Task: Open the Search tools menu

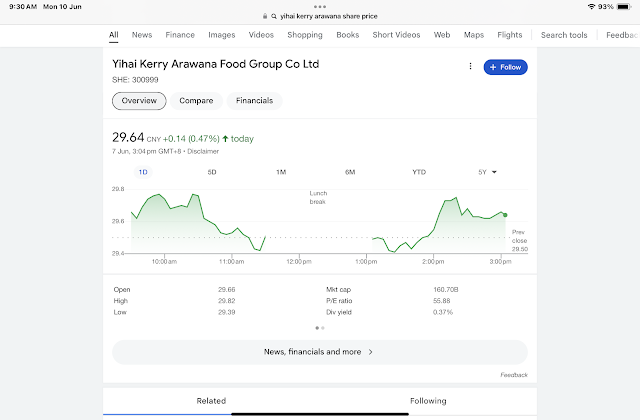Action: pos(564,35)
